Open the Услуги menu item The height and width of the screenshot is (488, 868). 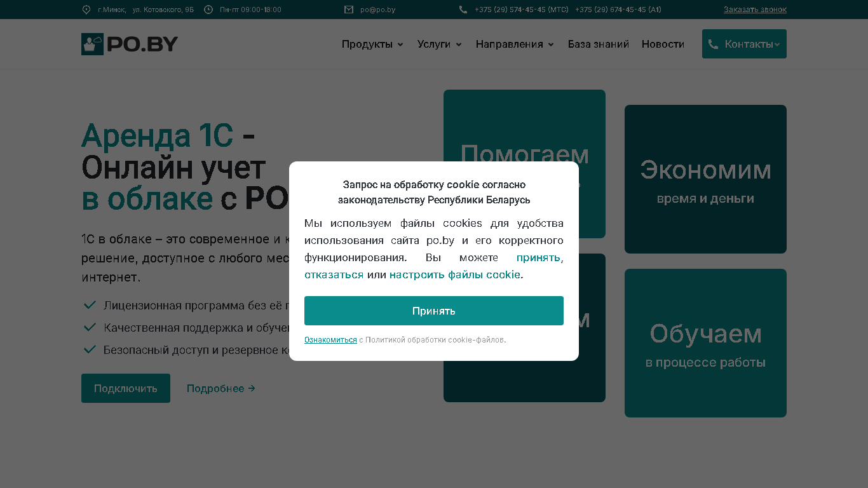pos(434,44)
